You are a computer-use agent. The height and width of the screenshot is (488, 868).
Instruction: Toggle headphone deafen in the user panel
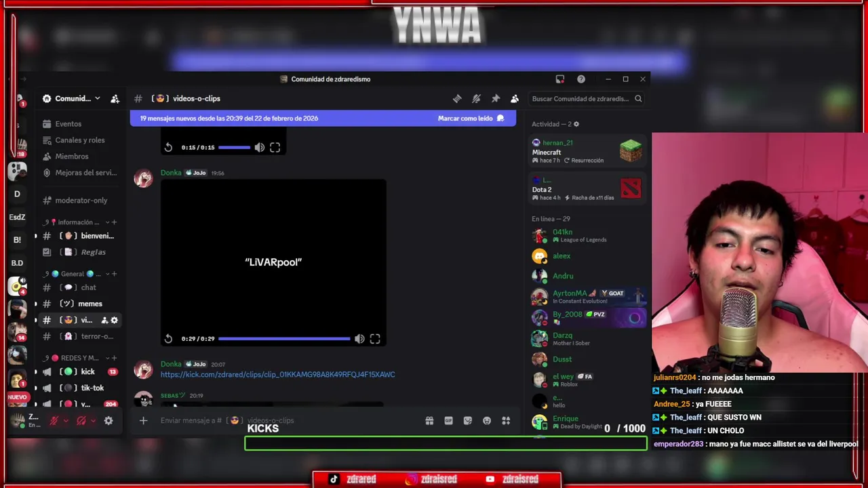click(81, 421)
